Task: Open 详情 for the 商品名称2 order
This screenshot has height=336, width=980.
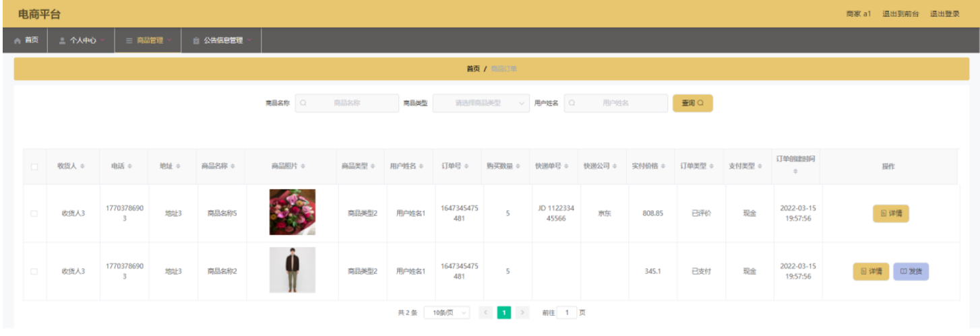Action: click(x=871, y=271)
